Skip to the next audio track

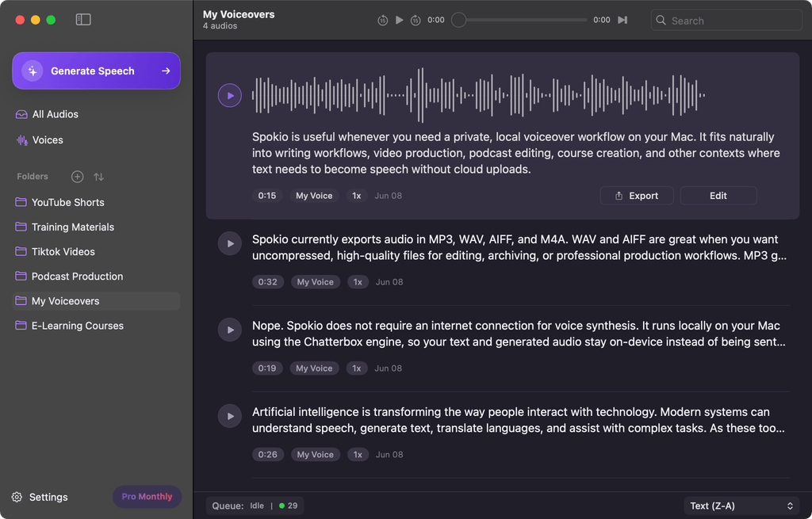tap(622, 20)
